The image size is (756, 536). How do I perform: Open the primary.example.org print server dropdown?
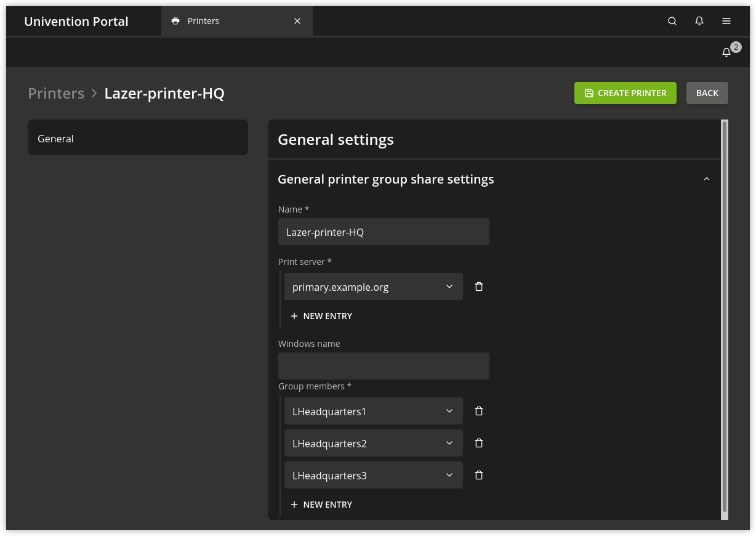tap(374, 286)
